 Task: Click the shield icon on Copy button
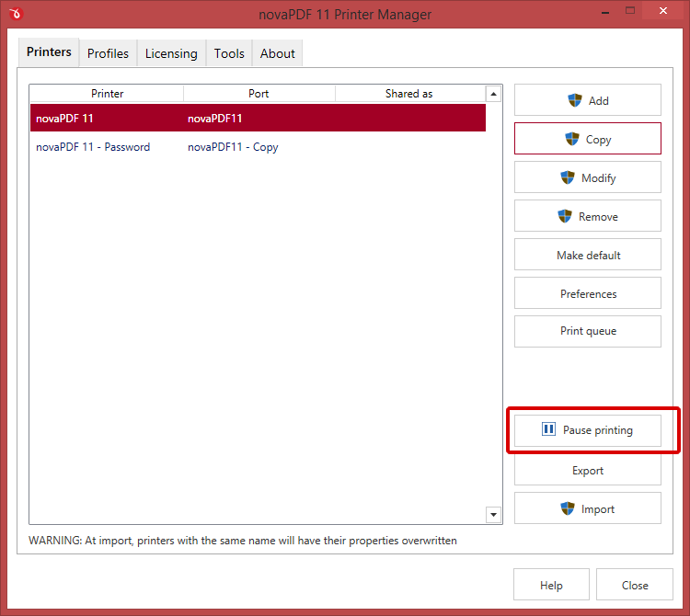pyautogui.click(x=572, y=139)
